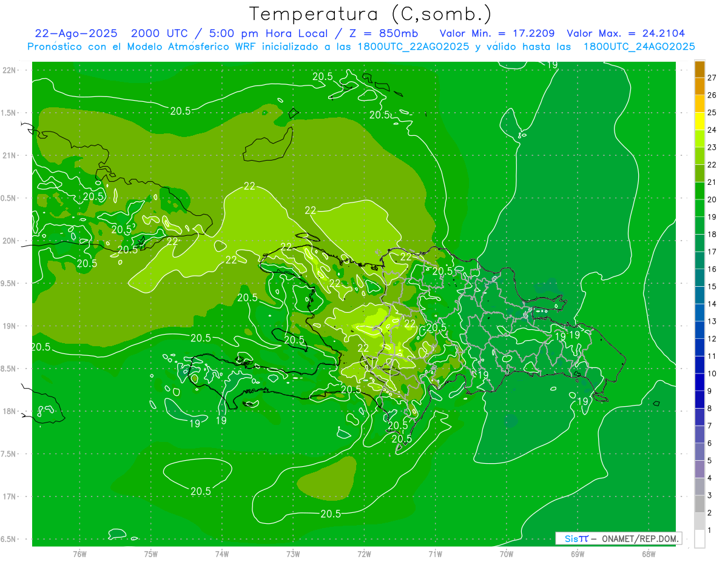728x562 pixels.
Task: Click the "19N" latitude axis label
Action: (10, 326)
